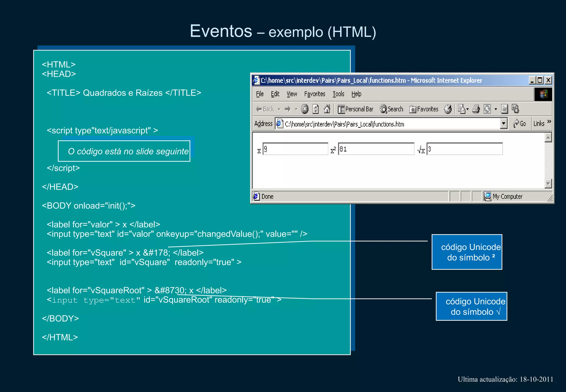
Task: Toggle the Personal Bar button
Action: coord(355,109)
